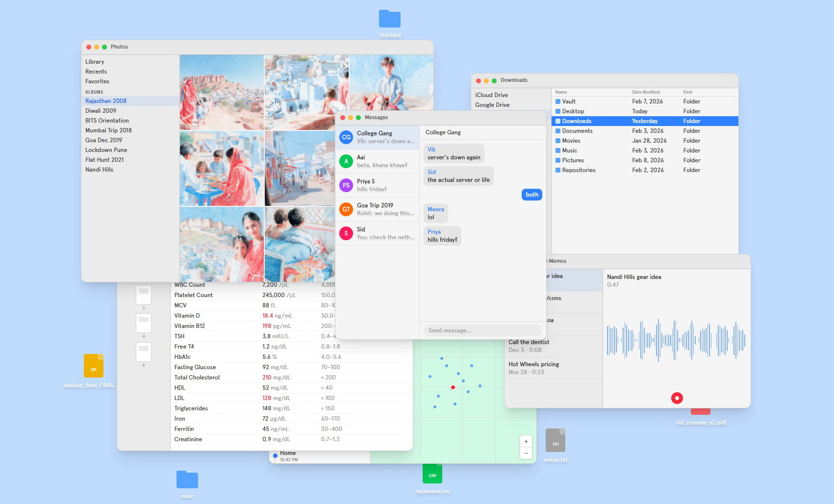Image resolution: width=834 pixels, height=504 pixels.
Task: Select Google Drive in Downloads sidebar
Action: click(492, 105)
